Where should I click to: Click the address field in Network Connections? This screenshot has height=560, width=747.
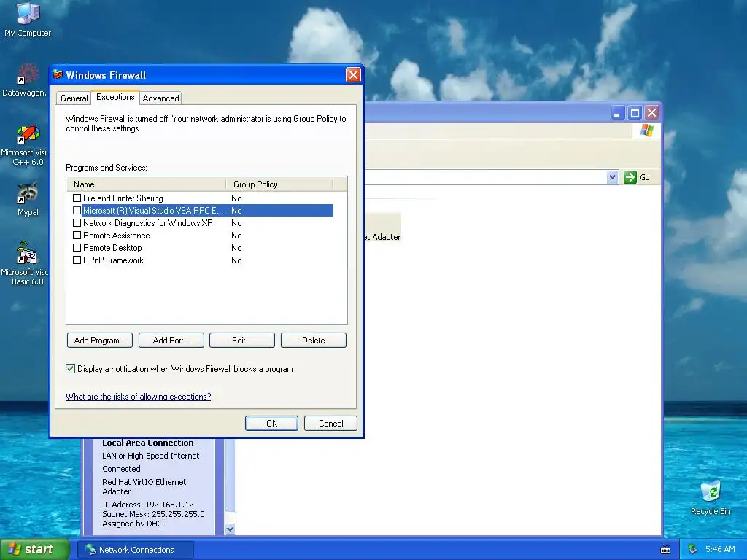(485, 177)
